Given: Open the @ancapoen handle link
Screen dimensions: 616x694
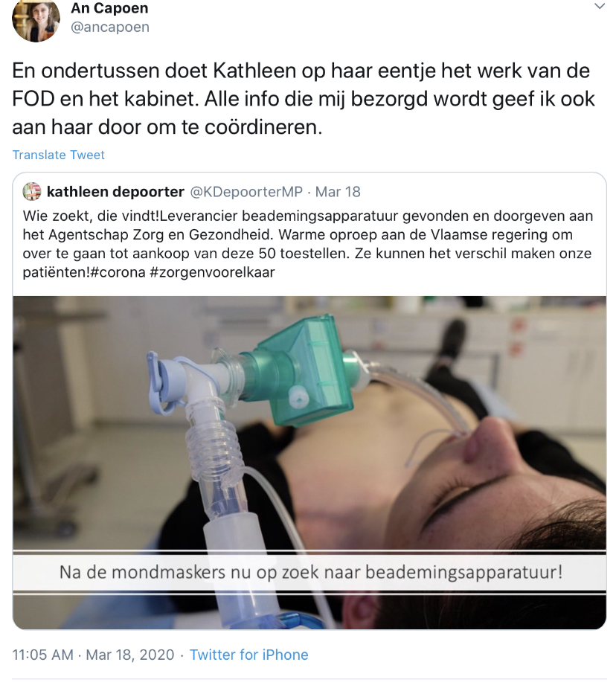Looking at the screenshot, I should [110, 27].
